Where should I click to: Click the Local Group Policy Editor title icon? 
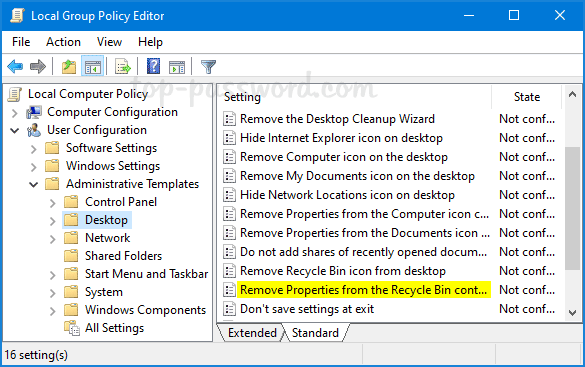click(17, 16)
